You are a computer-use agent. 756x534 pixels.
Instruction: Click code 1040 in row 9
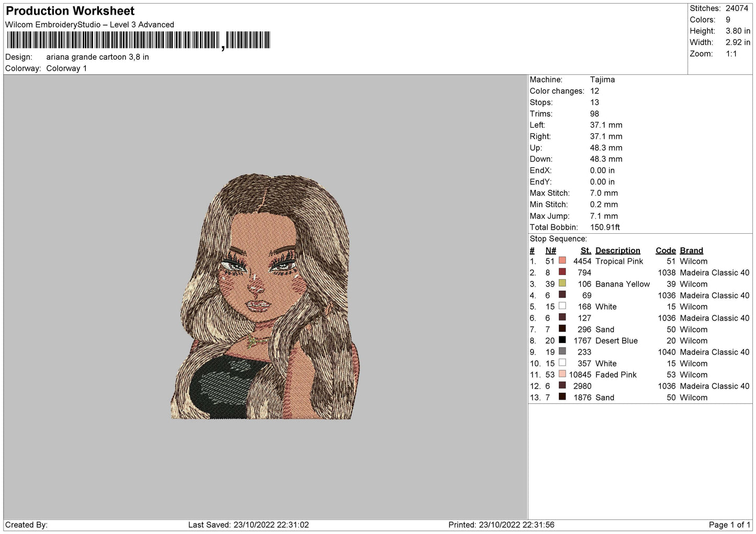click(667, 352)
